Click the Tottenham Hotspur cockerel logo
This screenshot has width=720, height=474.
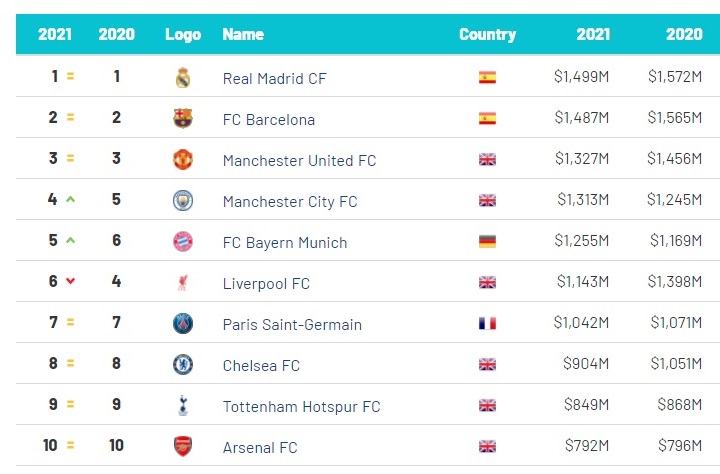coord(183,406)
